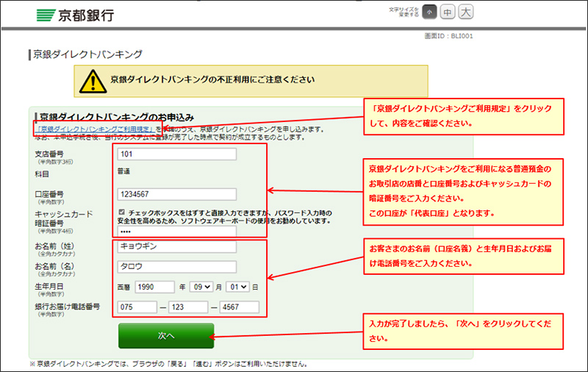Click the 銀行お届け電話番号 label
Viewport: 588px width, 372px height.
click(x=68, y=307)
